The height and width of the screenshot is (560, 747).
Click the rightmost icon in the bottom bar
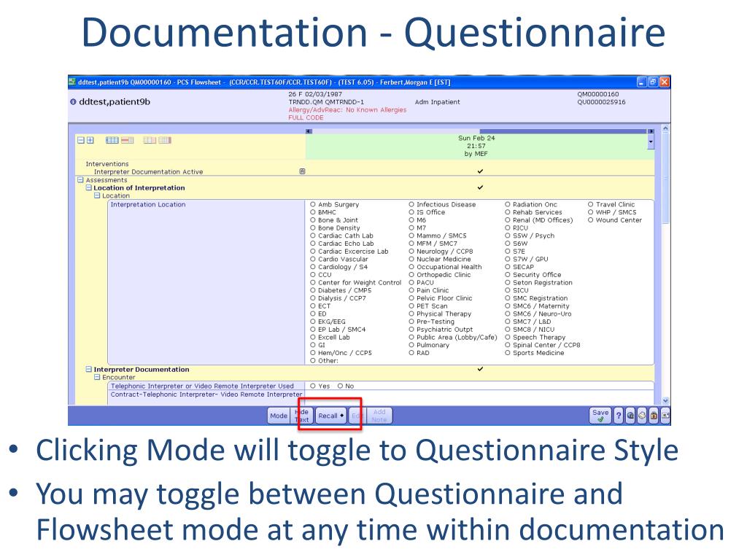(665, 416)
